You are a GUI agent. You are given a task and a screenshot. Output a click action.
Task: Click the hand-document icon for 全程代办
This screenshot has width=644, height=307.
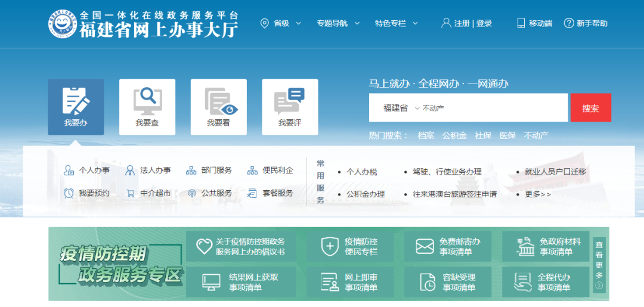pyautogui.click(x=523, y=283)
